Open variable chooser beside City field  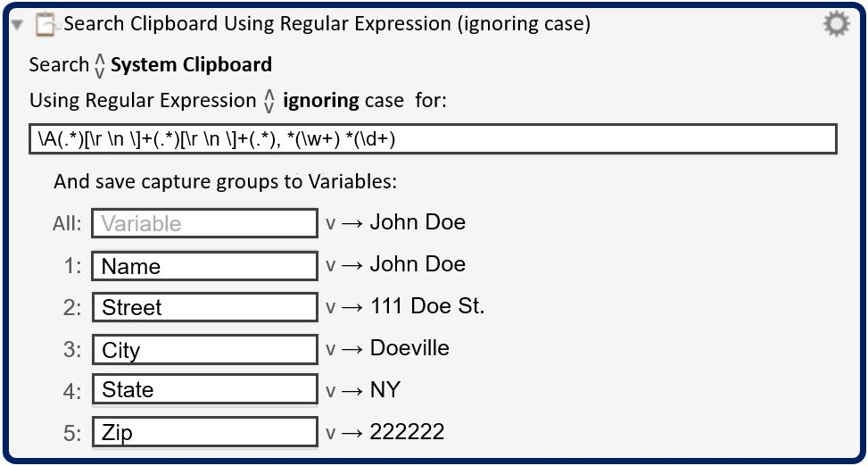[x=330, y=350]
